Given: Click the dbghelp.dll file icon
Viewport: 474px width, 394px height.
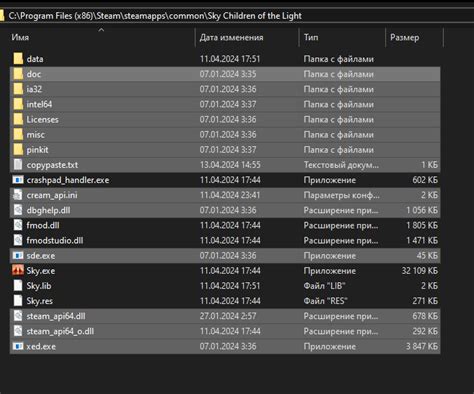Looking at the screenshot, I should tap(18, 210).
